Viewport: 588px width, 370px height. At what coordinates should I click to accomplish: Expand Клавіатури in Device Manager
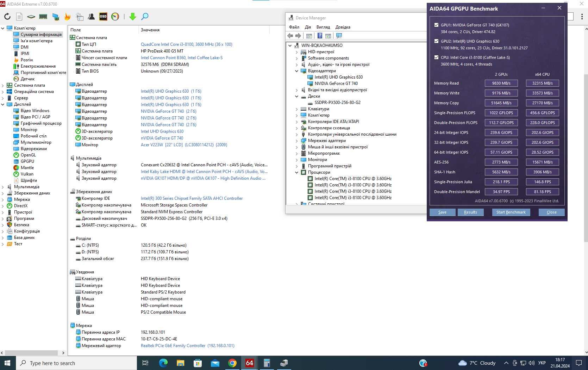tap(296, 109)
